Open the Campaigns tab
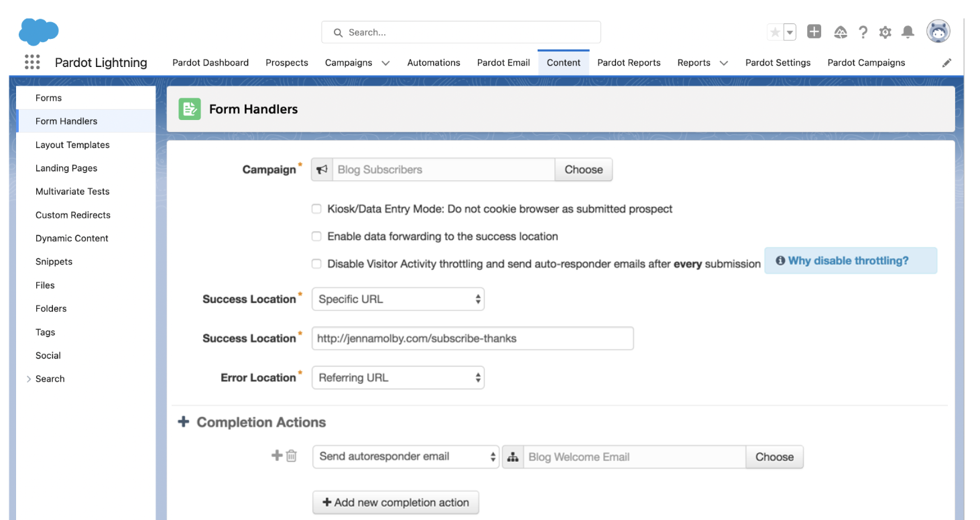This screenshot has width=980, height=520. (x=349, y=63)
